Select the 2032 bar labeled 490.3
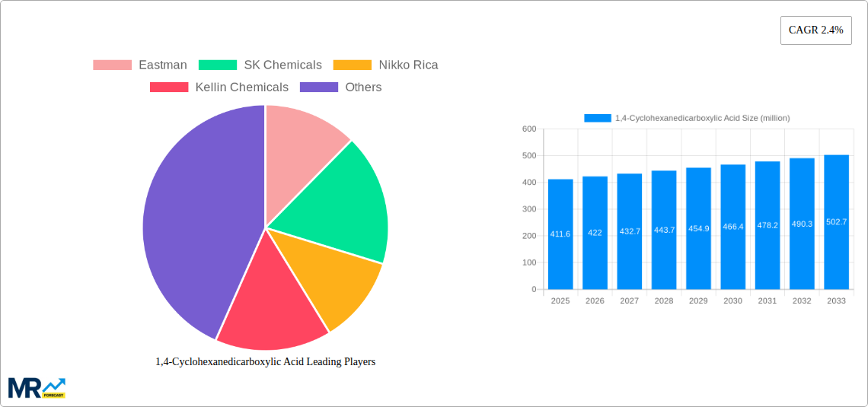Screen dimensions: 868x407 pos(802,224)
